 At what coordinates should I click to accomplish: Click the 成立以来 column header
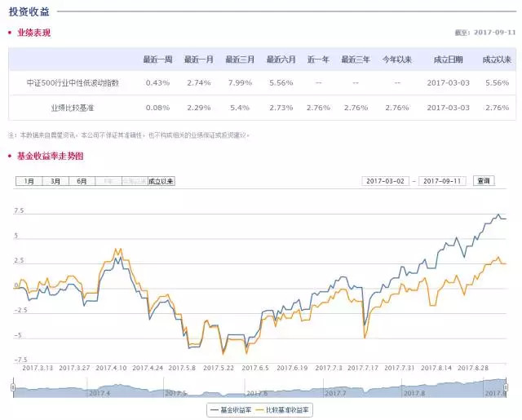tap(497, 60)
